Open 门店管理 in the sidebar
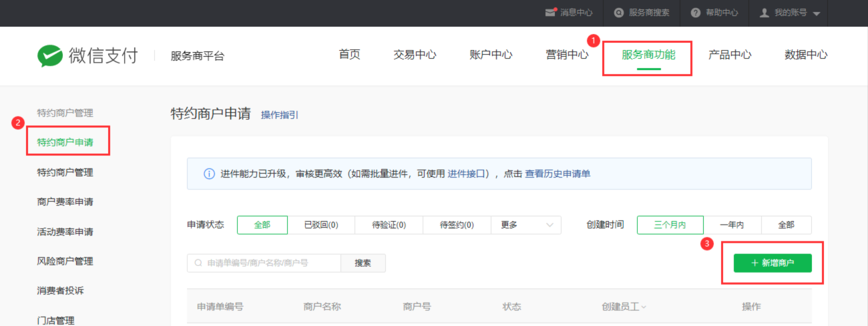The width and height of the screenshot is (868, 326). [55, 320]
